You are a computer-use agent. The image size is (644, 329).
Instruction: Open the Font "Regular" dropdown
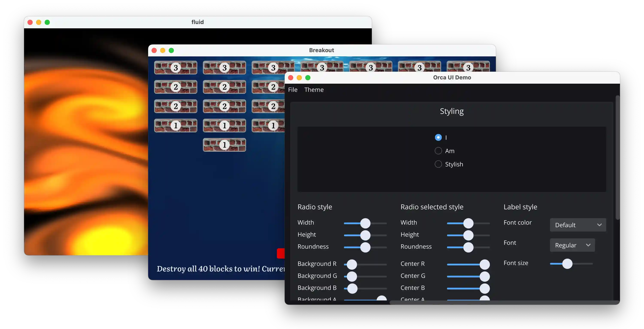click(572, 245)
